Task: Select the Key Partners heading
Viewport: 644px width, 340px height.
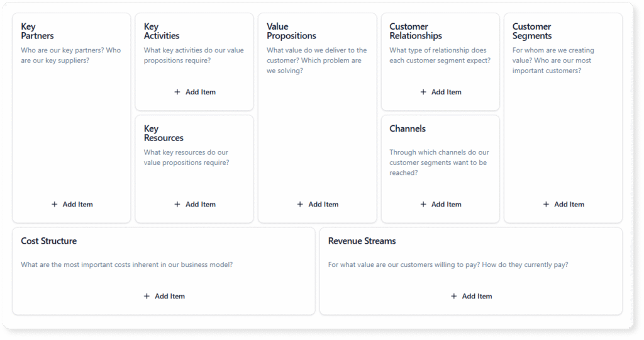Action: (37, 31)
